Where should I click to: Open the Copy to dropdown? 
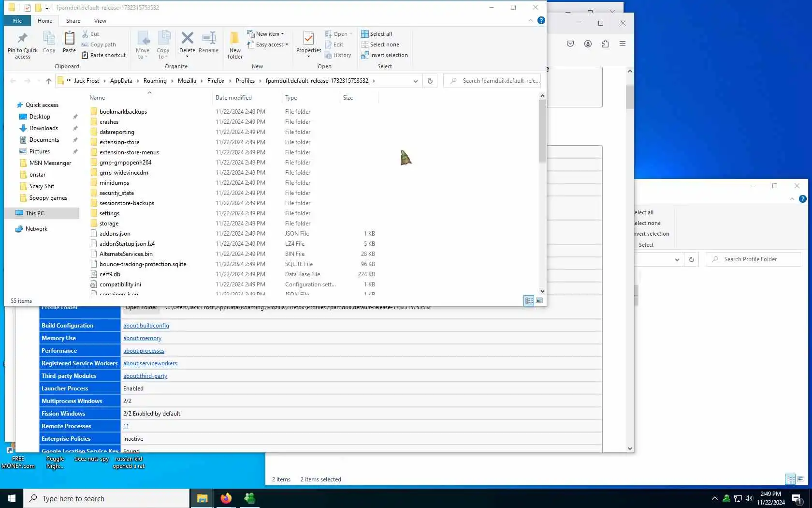[x=163, y=45]
